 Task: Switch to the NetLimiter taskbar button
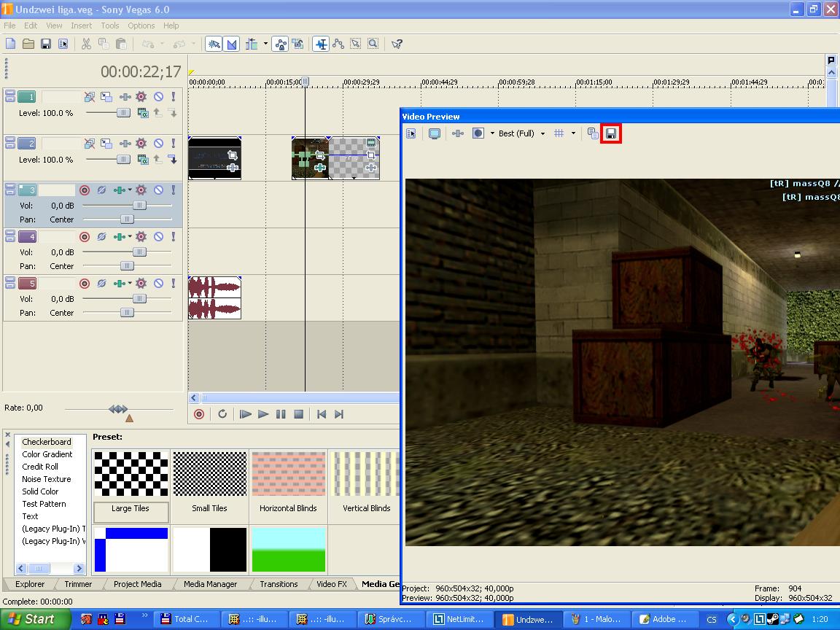[x=459, y=619]
